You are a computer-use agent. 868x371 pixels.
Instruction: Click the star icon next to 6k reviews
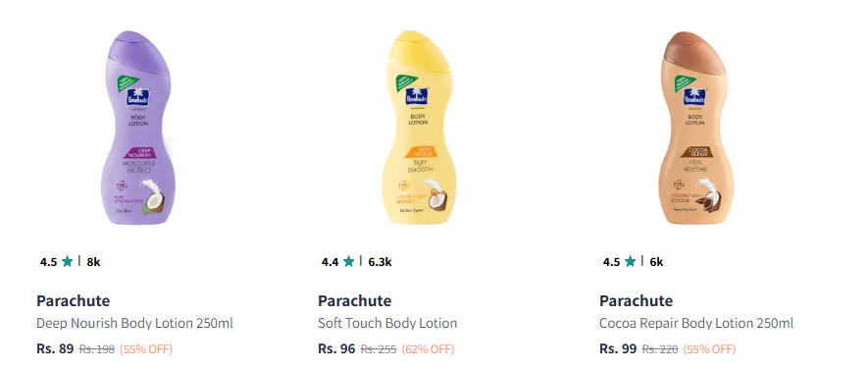point(630,261)
